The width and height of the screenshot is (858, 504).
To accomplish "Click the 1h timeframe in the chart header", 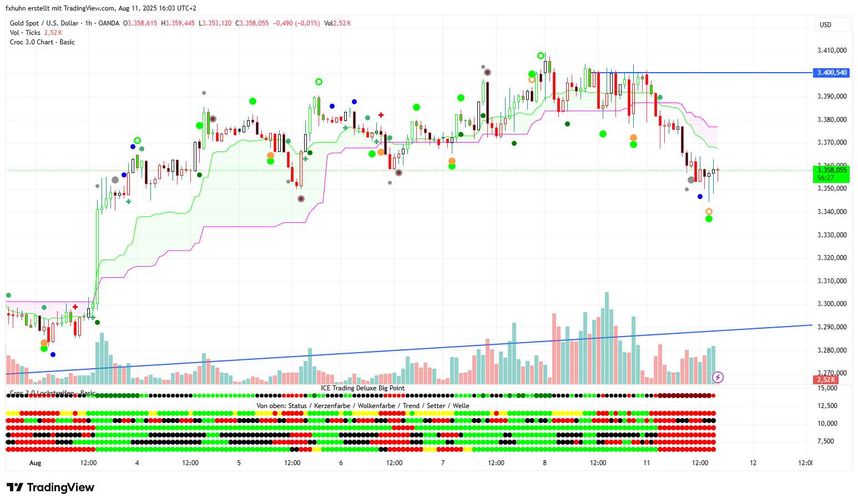I will [x=88, y=23].
